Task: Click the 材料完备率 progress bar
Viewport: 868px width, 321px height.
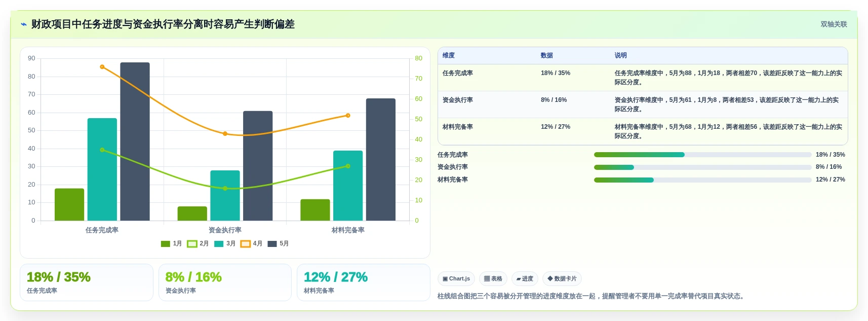Action: [702, 180]
